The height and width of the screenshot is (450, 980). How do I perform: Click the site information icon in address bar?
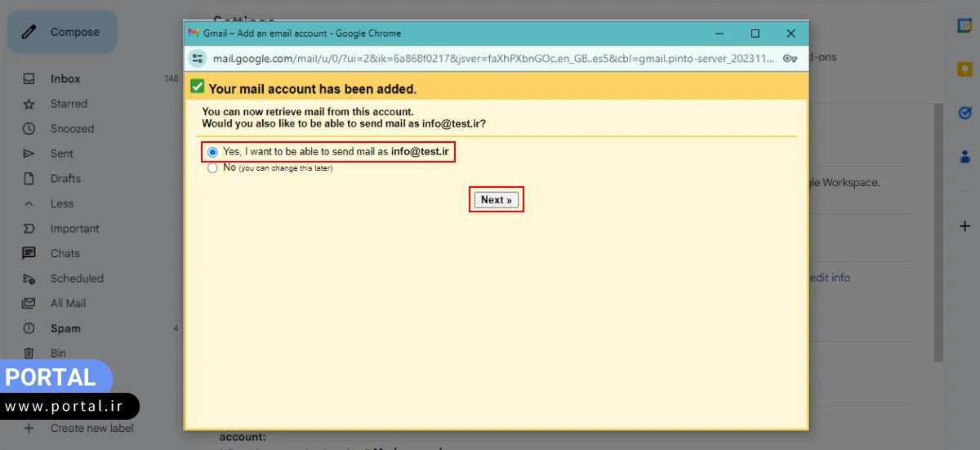coord(198,59)
